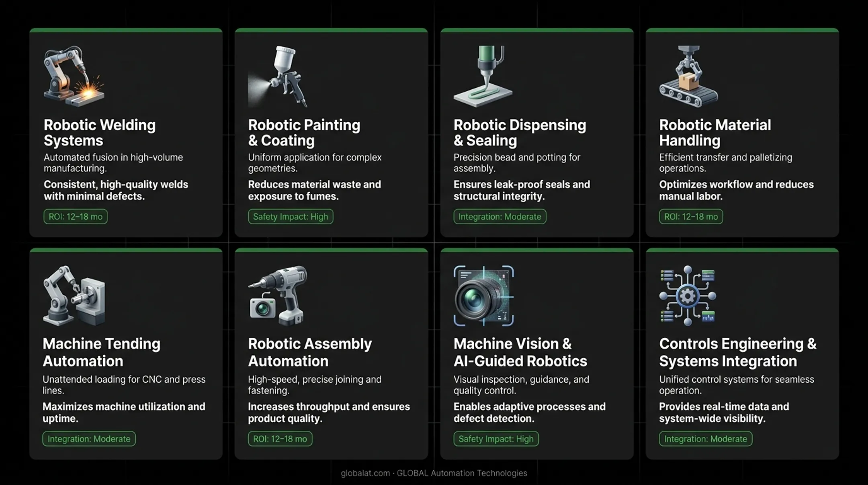
Task: Click 'Precision bead and potting for assembly' text
Action: click(517, 163)
